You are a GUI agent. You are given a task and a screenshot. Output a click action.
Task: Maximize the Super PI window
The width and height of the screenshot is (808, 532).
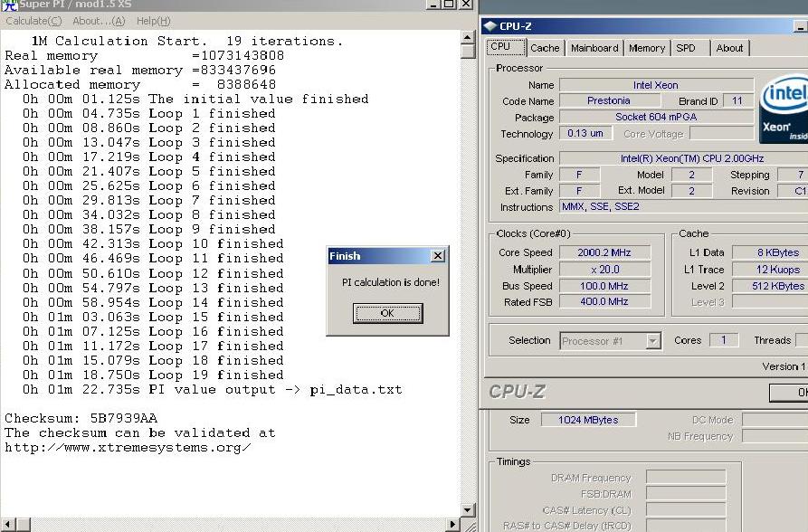pos(450,5)
